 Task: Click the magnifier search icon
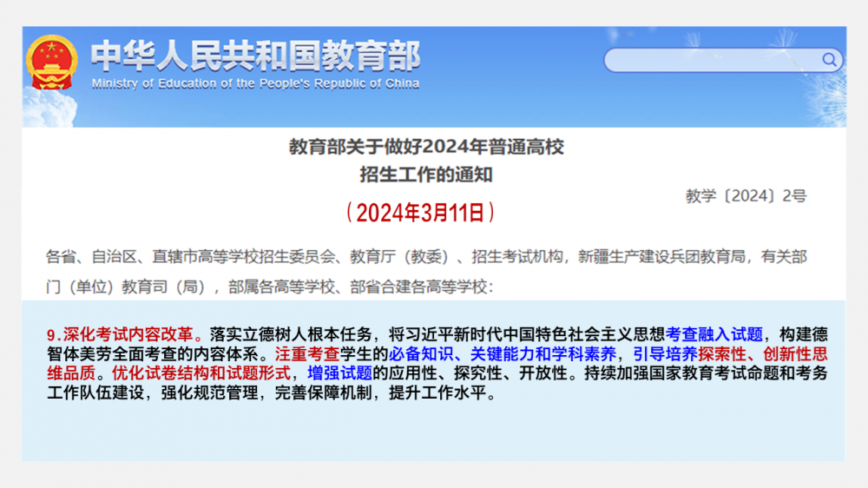pyautogui.click(x=830, y=60)
